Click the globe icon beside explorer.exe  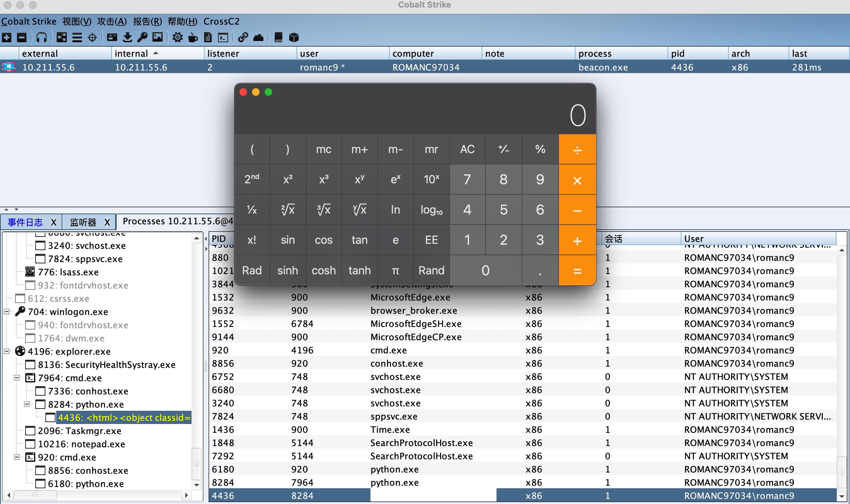(20, 351)
